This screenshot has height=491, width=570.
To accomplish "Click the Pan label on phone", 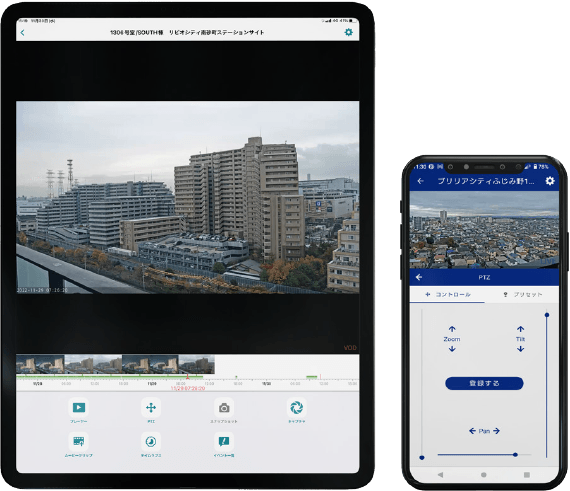I will [484, 431].
